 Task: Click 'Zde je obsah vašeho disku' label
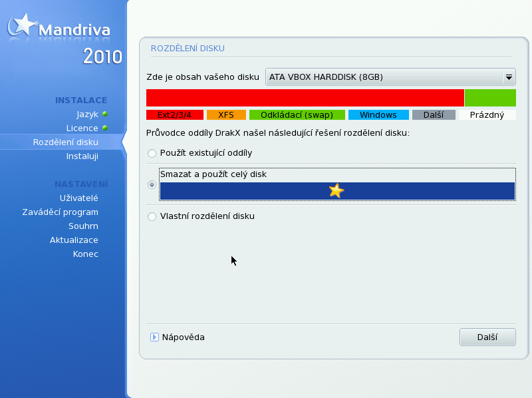pyautogui.click(x=203, y=77)
